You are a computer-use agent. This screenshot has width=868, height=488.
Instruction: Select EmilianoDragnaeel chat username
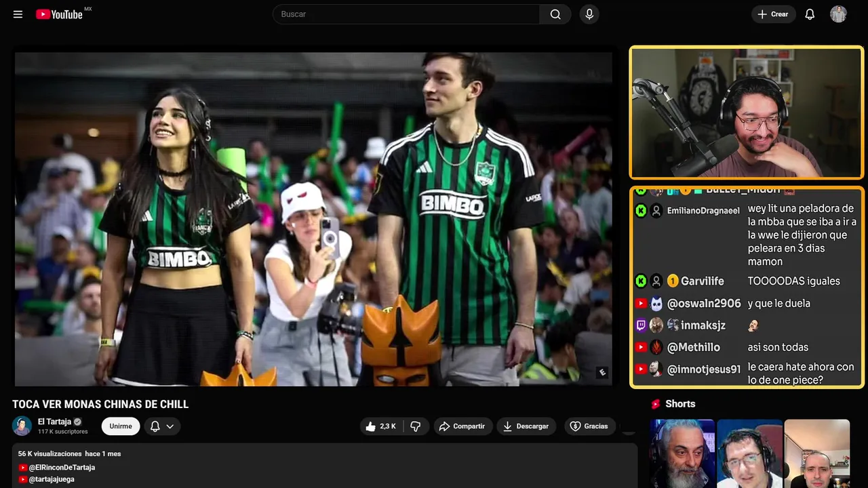tap(703, 211)
